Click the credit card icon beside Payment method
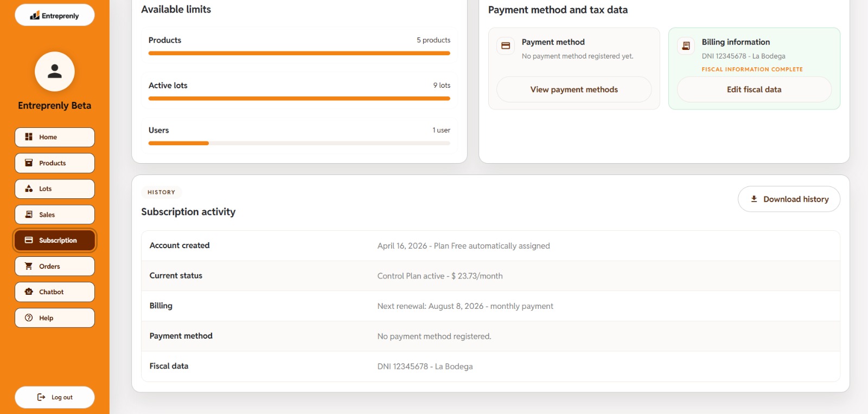 pos(506,46)
